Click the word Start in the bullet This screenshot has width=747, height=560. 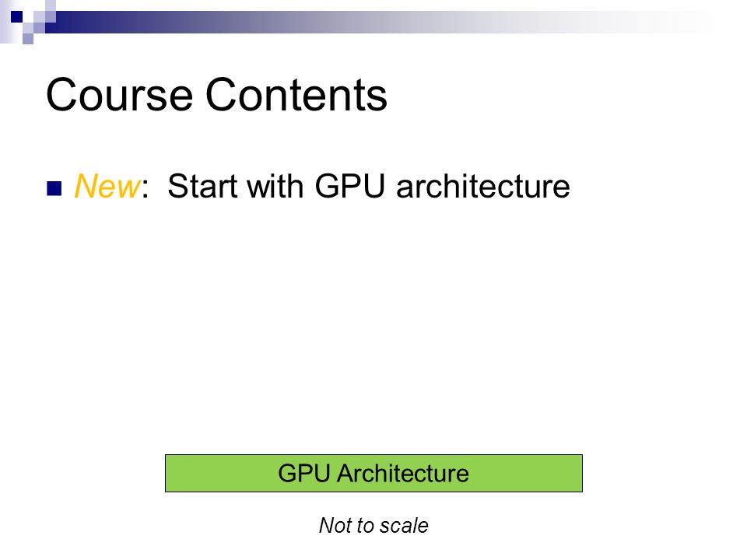click(202, 186)
